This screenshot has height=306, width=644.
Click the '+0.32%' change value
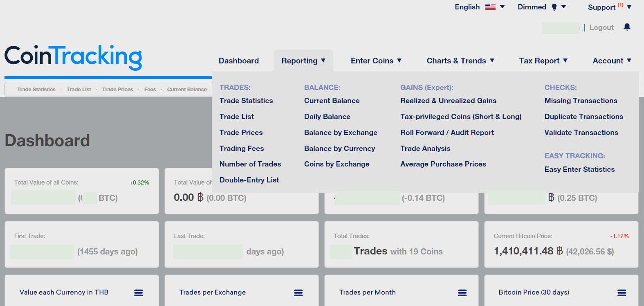139,182
